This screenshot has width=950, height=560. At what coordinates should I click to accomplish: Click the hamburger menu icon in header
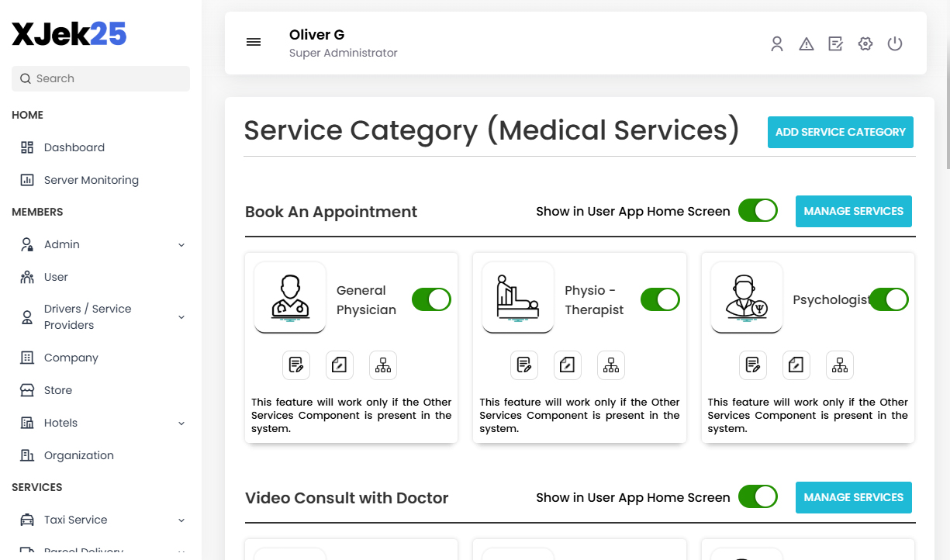coord(254,42)
